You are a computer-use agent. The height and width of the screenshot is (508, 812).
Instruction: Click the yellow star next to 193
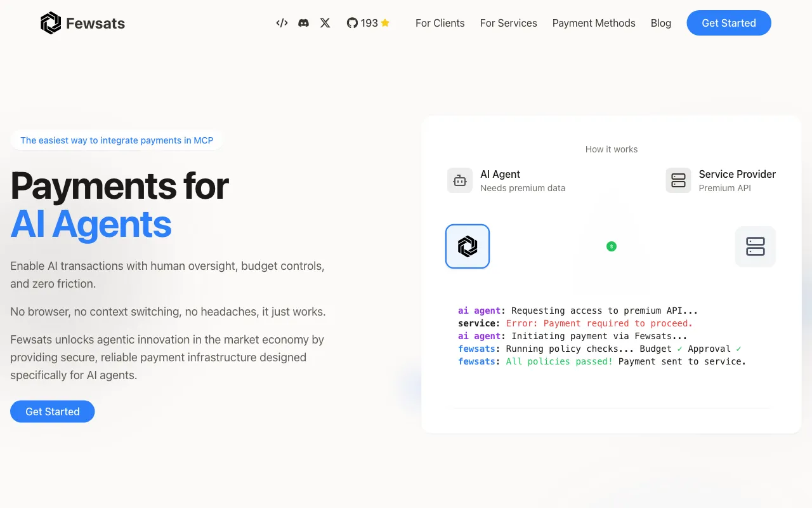click(x=385, y=23)
